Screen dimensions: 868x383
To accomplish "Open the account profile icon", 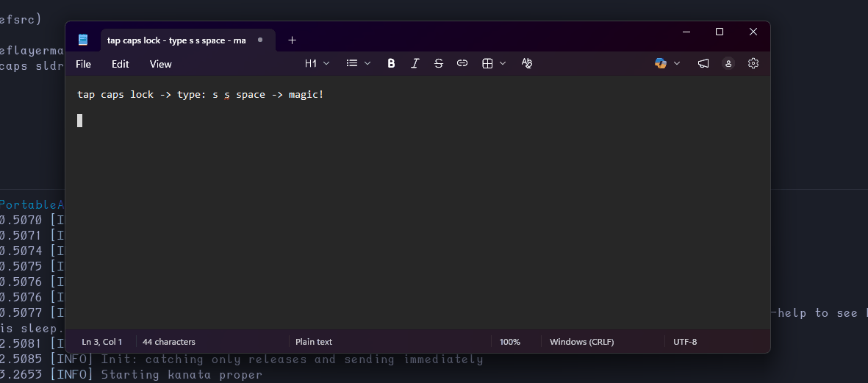I will point(728,64).
